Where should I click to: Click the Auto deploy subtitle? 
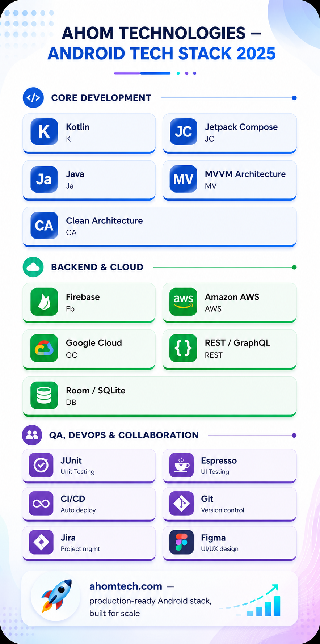click(78, 510)
